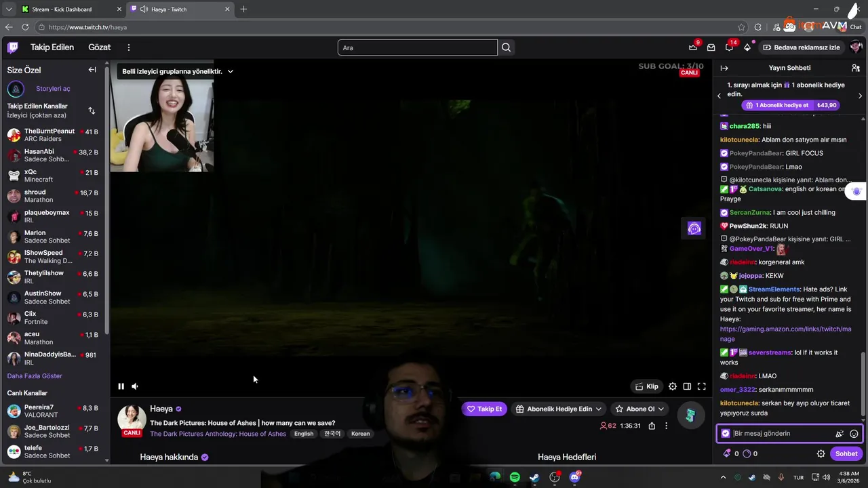Open notifications with the 14 badge
Screen dimensions: 868x488
(x=729, y=47)
